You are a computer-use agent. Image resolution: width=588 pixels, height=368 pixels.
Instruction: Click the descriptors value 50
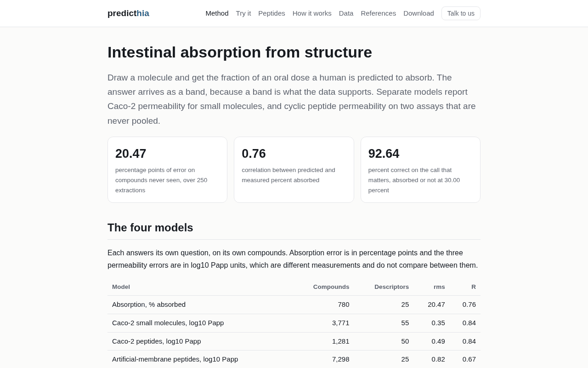(x=405, y=341)
